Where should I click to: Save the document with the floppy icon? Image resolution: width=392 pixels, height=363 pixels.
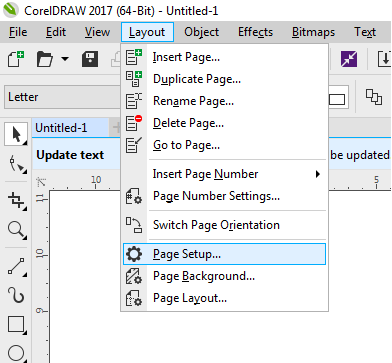coord(90,59)
